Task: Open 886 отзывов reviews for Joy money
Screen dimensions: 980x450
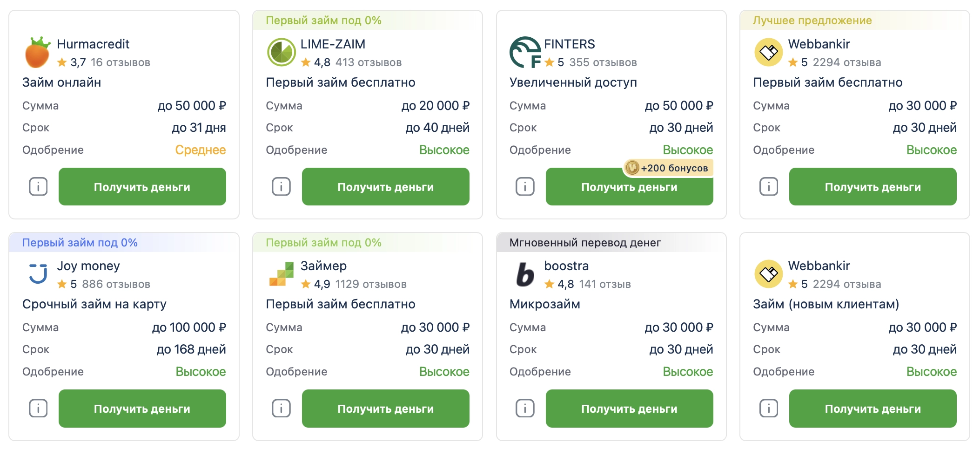Action: click(x=116, y=284)
